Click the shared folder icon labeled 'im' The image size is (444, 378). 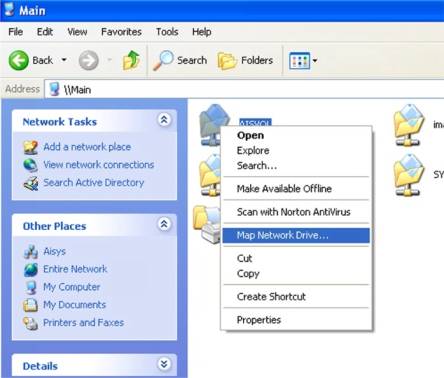tap(409, 125)
